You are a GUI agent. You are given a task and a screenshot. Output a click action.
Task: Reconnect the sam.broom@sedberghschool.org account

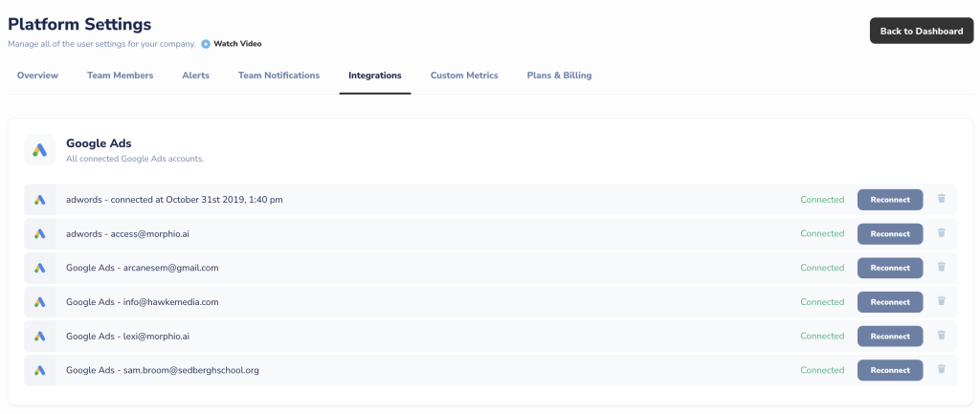pos(890,370)
